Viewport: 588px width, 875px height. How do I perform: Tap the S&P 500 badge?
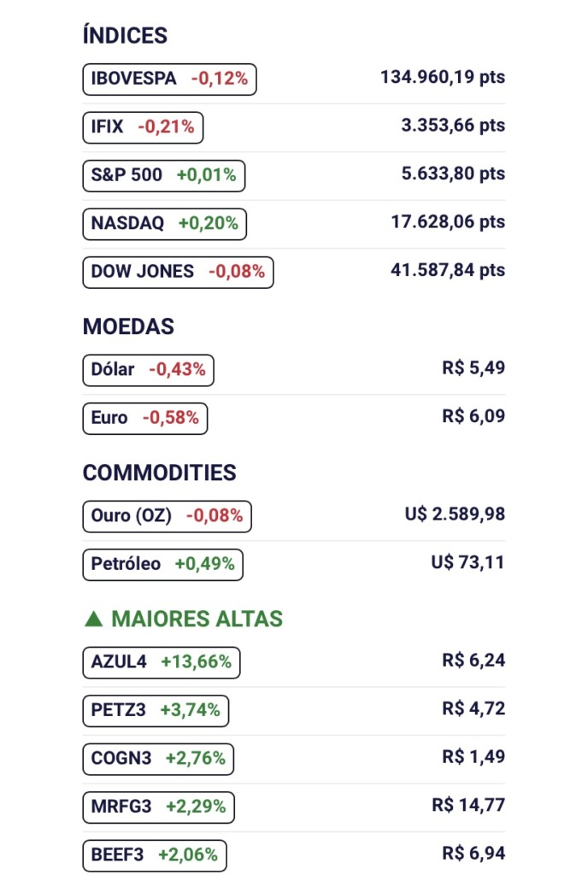pos(163,175)
